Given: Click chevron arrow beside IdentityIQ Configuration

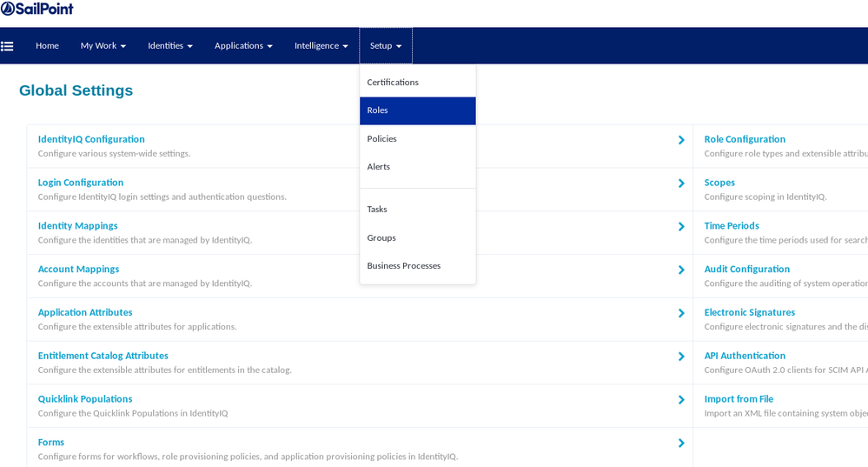Looking at the screenshot, I should click(680, 140).
